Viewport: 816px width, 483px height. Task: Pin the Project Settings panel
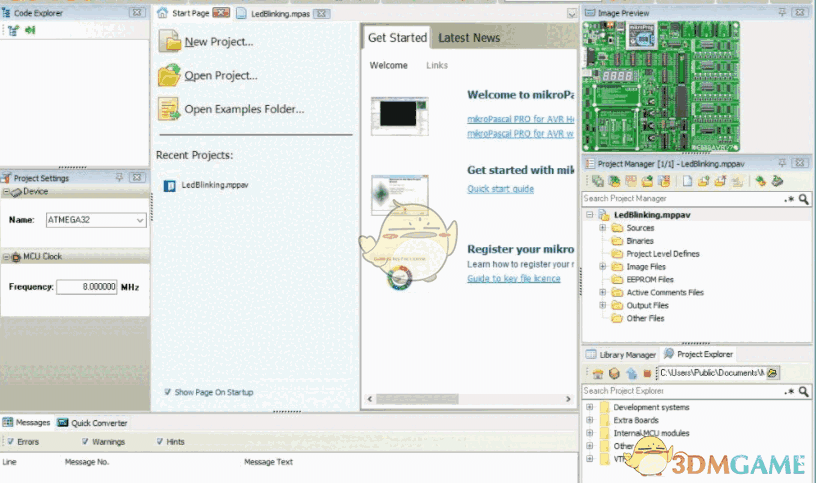coord(119,177)
